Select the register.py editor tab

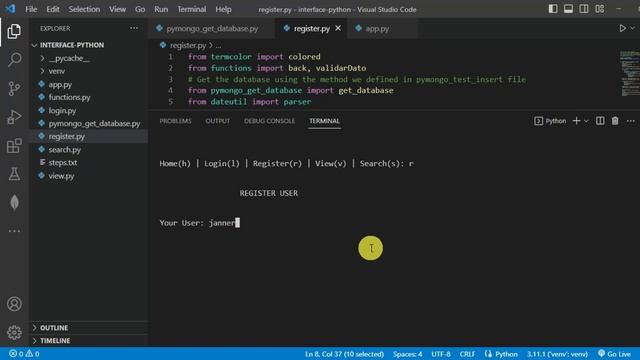point(311,29)
